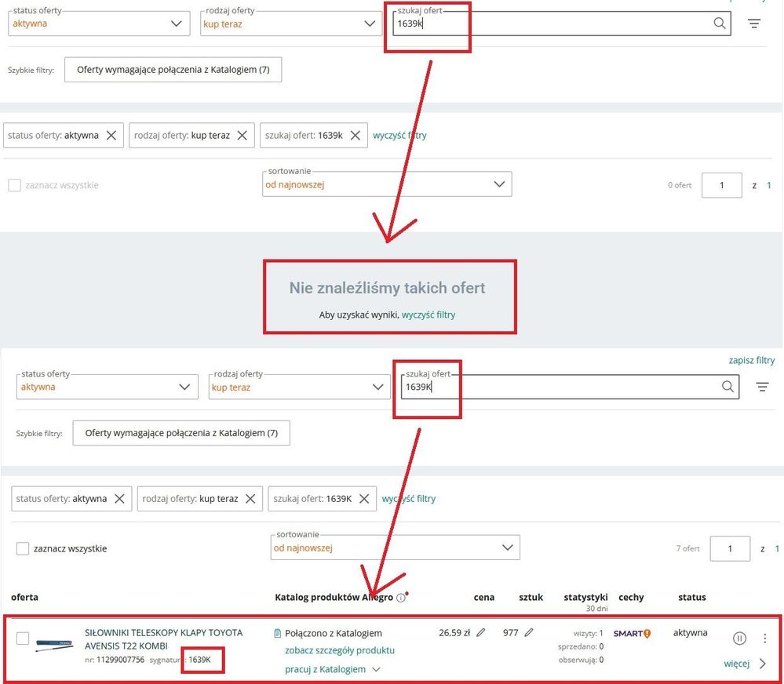The width and height of the screenshot is (784, 684).
Task: Click the 'więcej' link on the offer row
Action: click(736, 664)
